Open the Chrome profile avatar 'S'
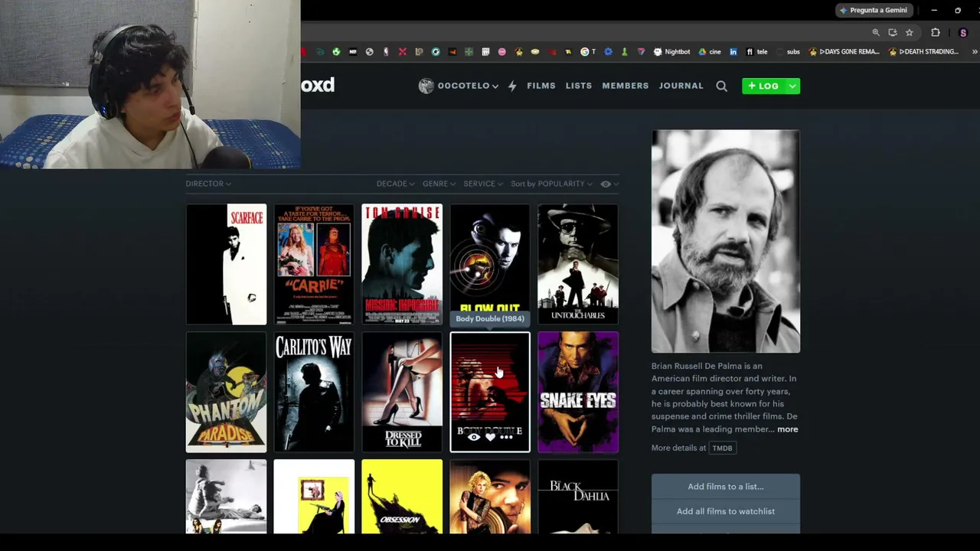Viewport: 980px width, 551px height. click(963, 33)
